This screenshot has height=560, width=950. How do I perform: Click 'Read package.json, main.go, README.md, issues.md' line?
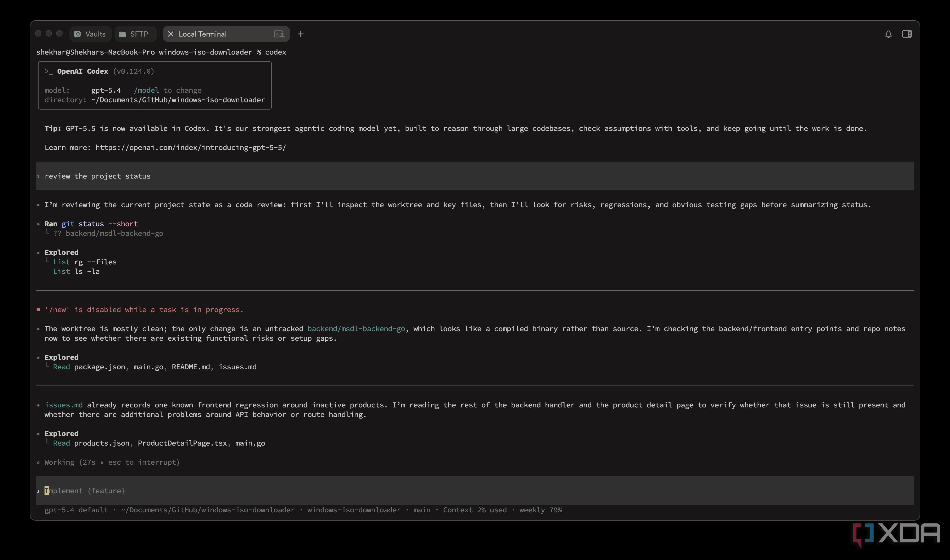[155, 367]
